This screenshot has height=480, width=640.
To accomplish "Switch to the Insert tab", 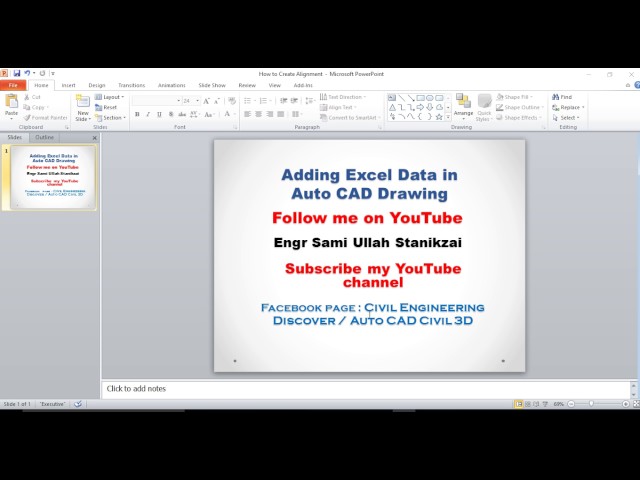I will (x=68, y=85).
